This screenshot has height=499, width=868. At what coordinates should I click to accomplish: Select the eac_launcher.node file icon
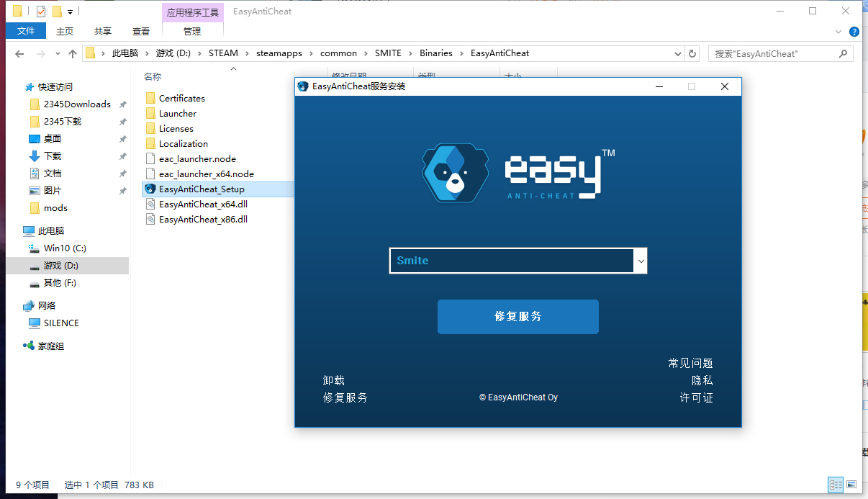click(x=150, y=158)
